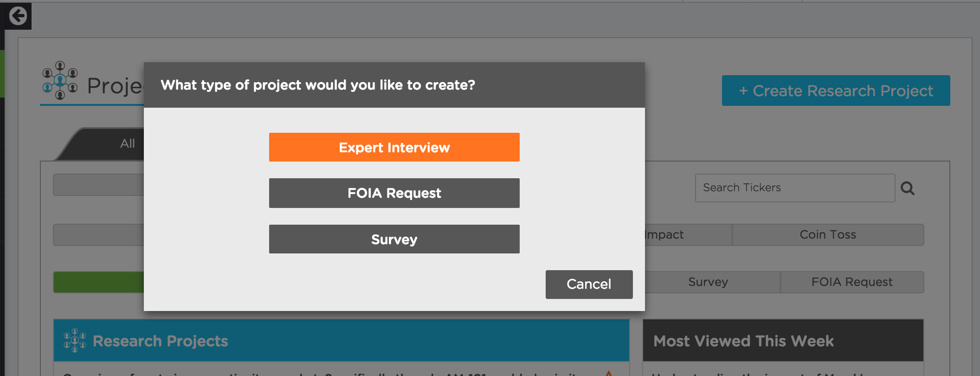
Task: Select FOIA Request in the dialog
Action: [x=394, y=193]
